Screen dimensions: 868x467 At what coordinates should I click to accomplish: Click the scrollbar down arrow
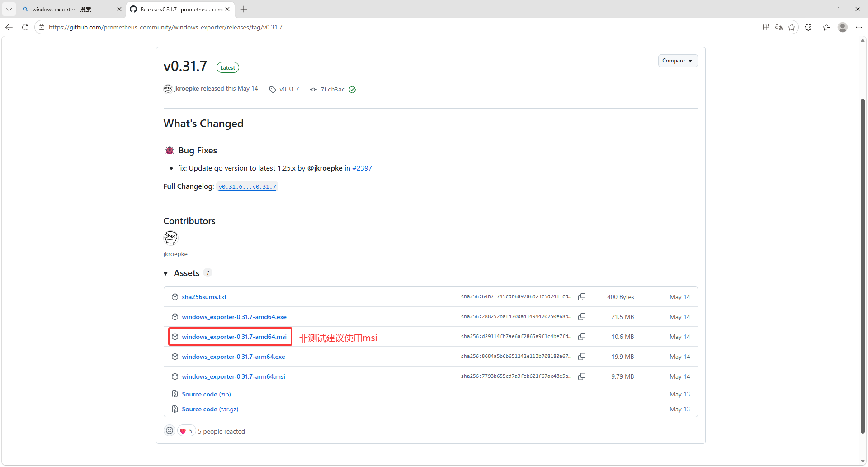[x=863, y=462]
